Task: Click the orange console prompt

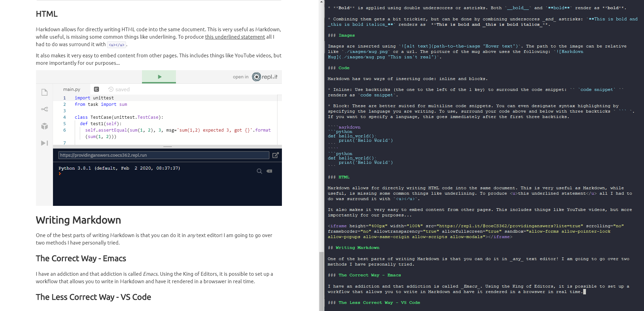Action: point(60,173)
